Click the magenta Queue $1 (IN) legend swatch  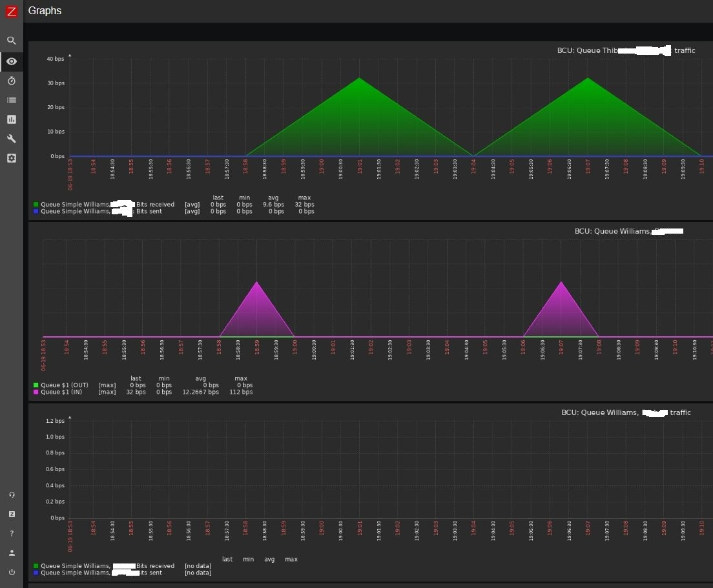coord(36,392)
